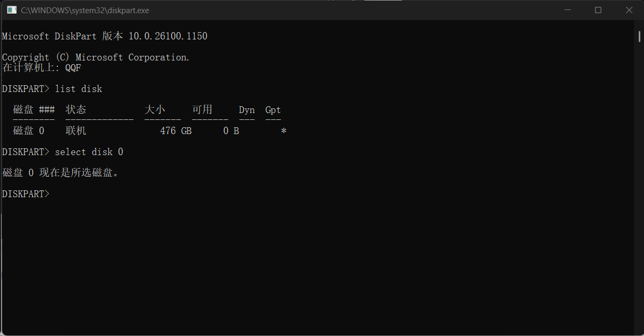
Task: Click the diskpart console icon in title bar
Action: (x=12, y=10)
